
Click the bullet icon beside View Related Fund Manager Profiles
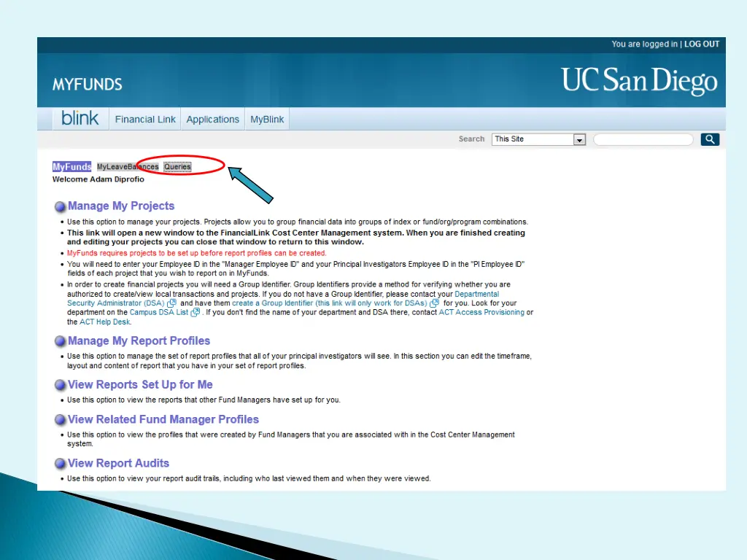(x=60, y=420)
